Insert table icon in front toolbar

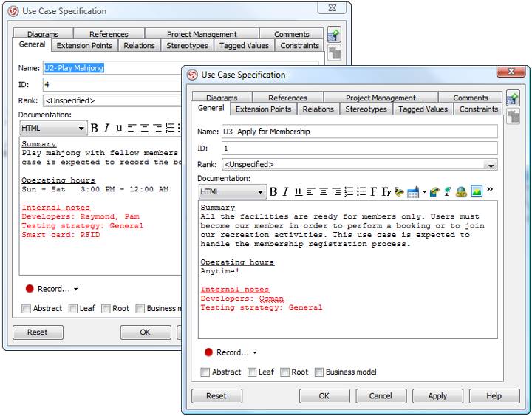[413, 192]
